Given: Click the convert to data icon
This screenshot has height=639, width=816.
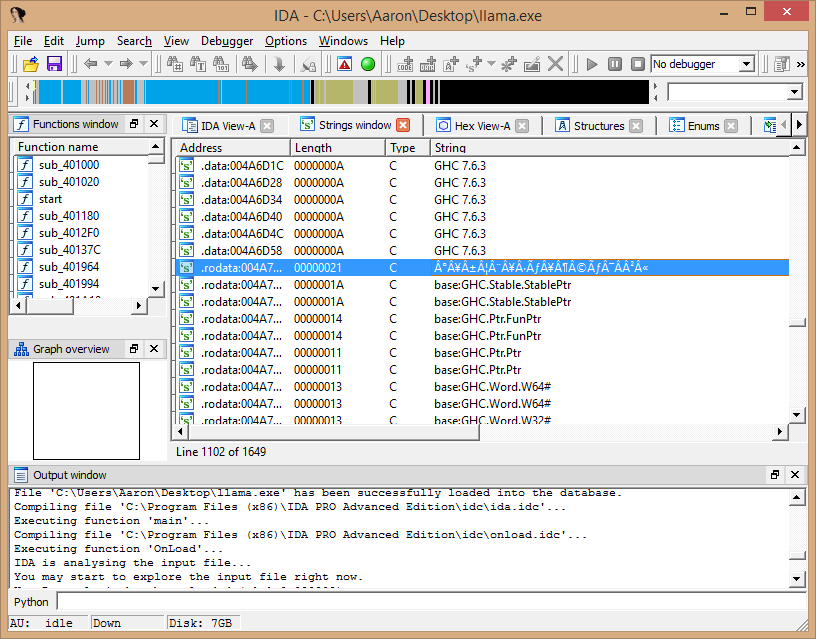Looking at the screenshot, I should pos(428,64).
